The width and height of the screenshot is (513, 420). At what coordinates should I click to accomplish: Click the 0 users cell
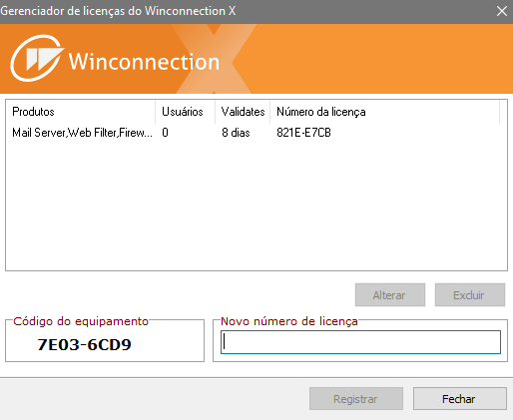tap(165, 133)
